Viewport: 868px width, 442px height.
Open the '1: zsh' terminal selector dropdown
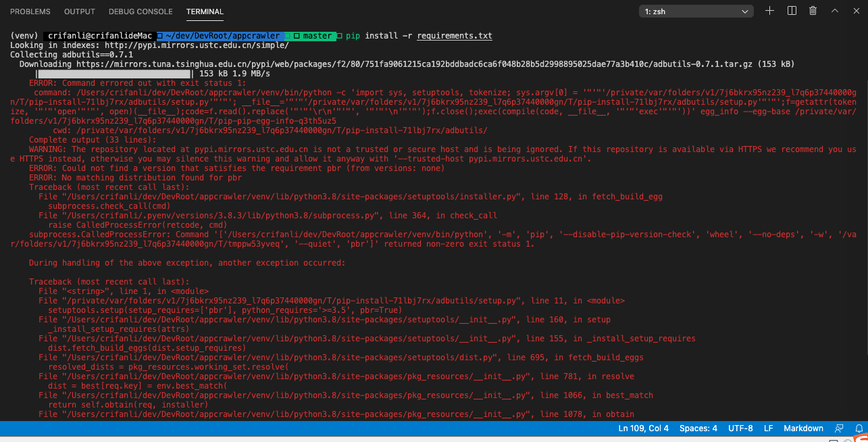coord(696,11)
